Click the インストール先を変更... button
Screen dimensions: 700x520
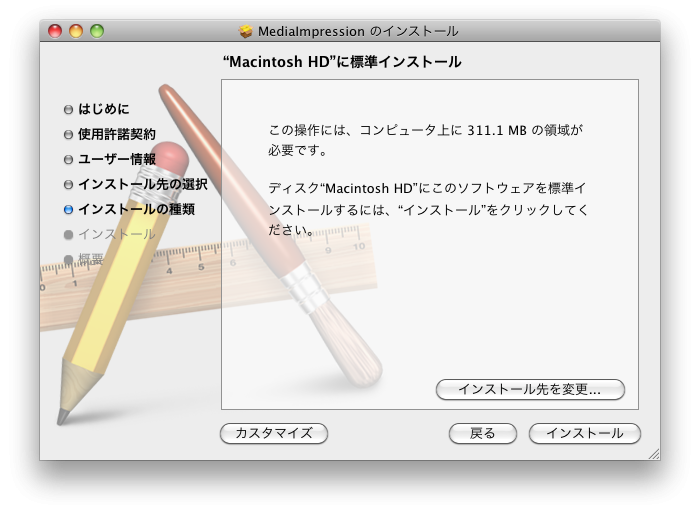tap(529, 389)
